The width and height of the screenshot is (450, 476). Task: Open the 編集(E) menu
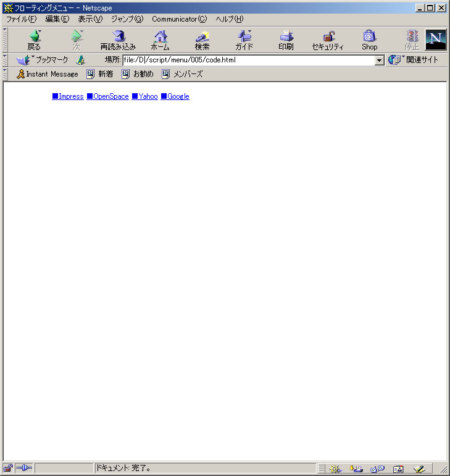(x=57, y=19)
